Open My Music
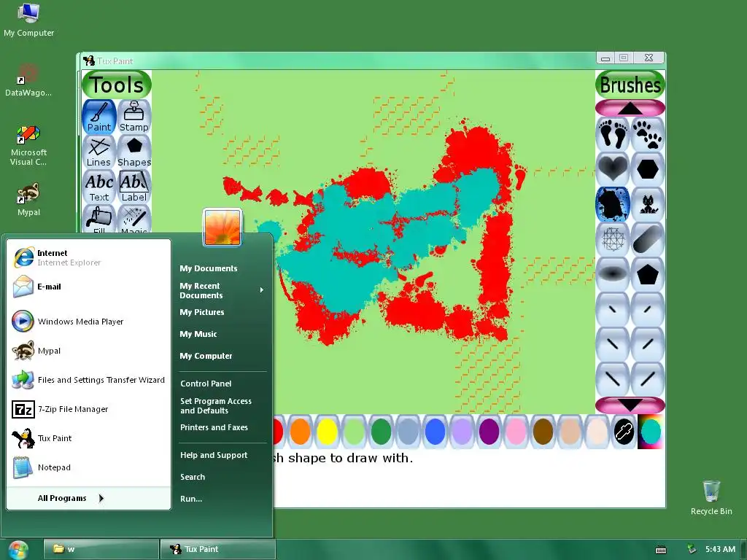Image resolution: width=747 pixels, height=560 pixels. [x=221, y=334]
